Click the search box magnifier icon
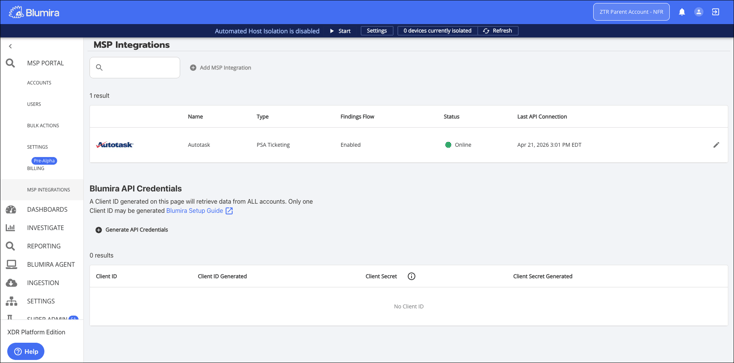The width and height of the screenshot is (734, 363). 99,67
